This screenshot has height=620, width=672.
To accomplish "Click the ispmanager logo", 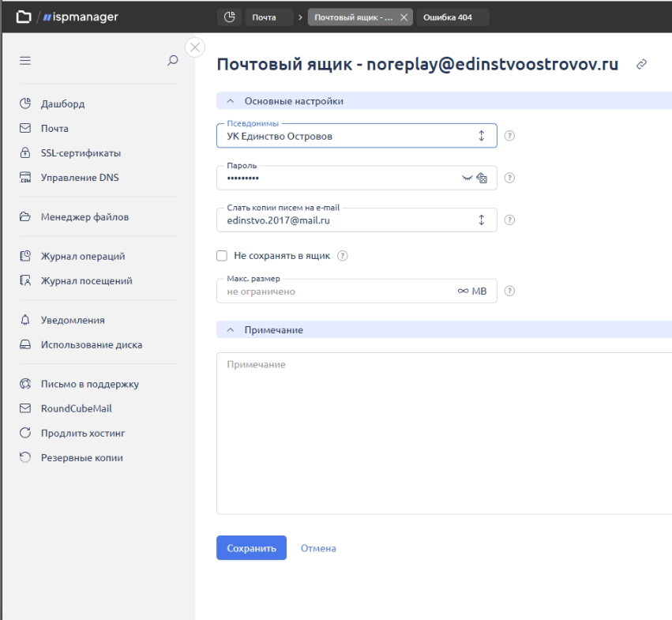I will coord(81,17).
